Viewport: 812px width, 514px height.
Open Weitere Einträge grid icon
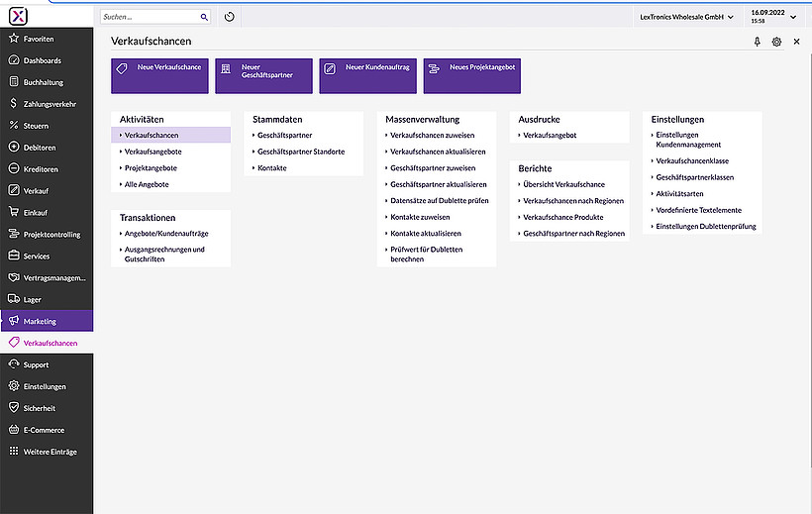point(14,452)
